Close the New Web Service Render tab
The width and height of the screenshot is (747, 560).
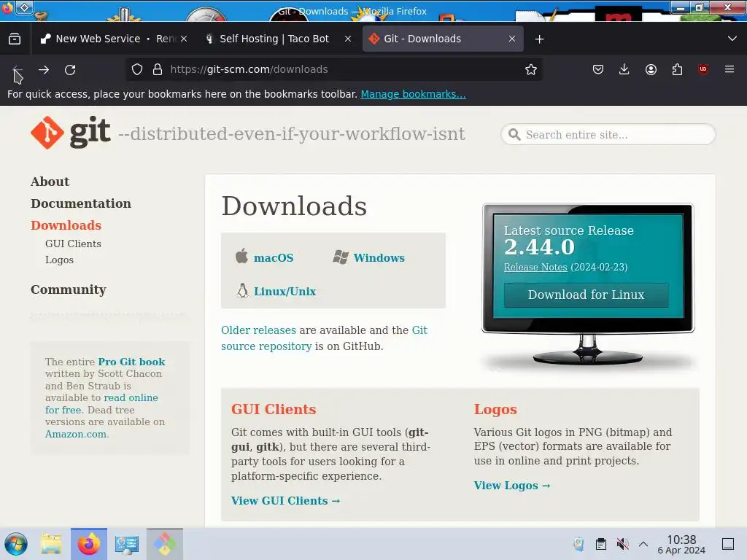click(184, 39)
